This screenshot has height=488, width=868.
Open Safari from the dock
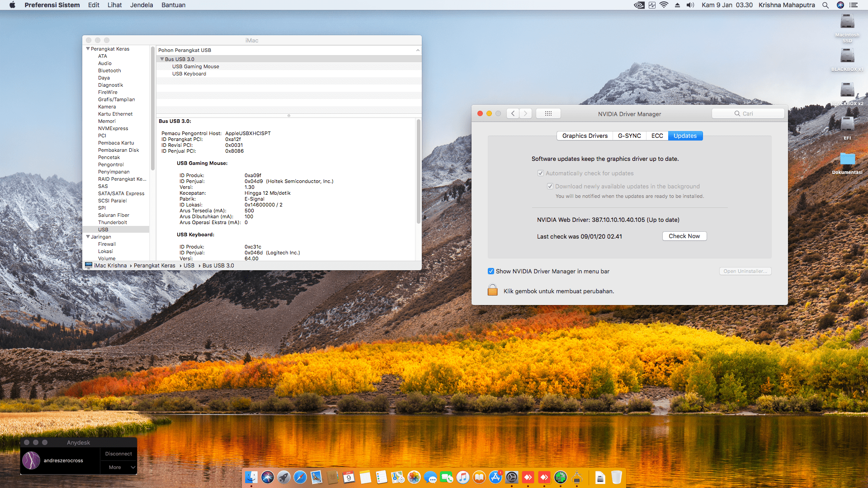coord(300,477)
